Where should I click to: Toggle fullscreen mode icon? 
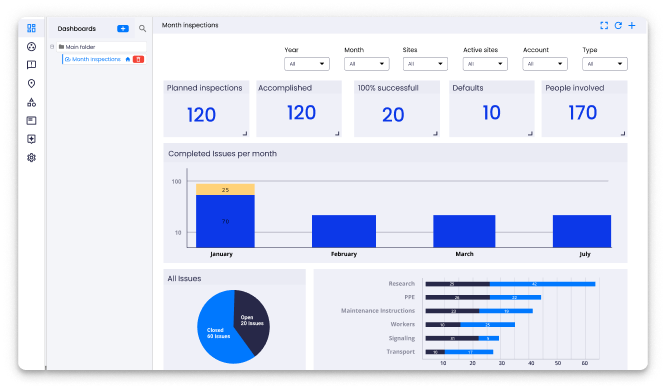604,25
